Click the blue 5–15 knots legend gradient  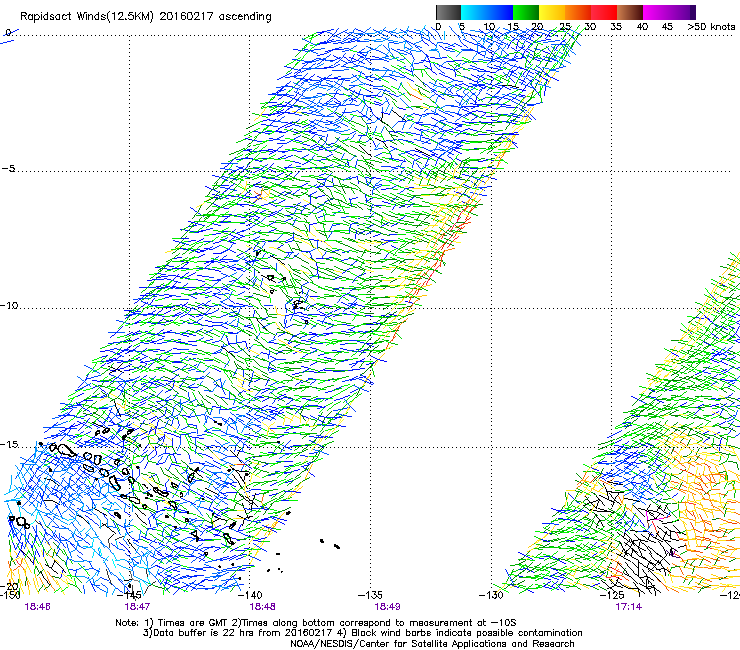[x=487, y=12]
